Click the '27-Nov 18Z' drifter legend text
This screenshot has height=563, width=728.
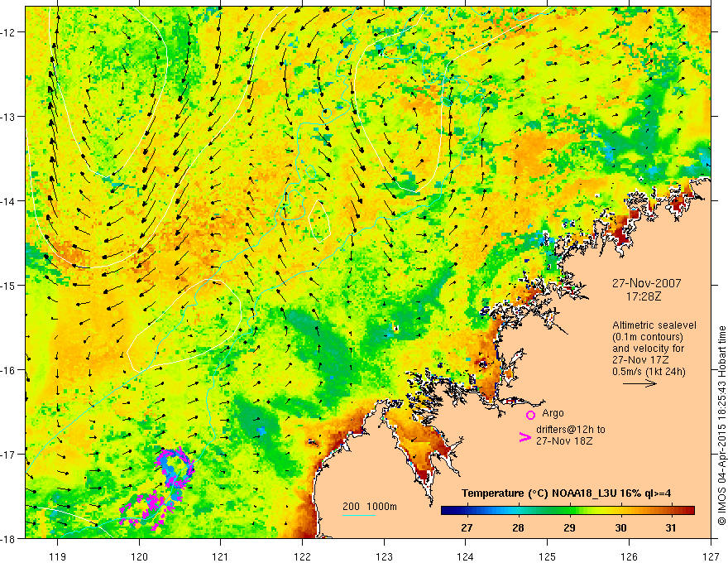point(564,440)
